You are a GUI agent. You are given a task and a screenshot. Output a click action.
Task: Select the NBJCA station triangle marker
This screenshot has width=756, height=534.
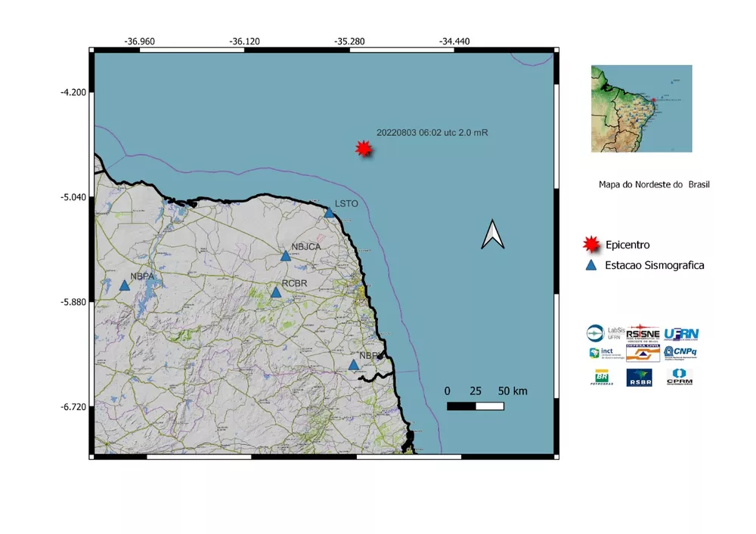[286, 256]
